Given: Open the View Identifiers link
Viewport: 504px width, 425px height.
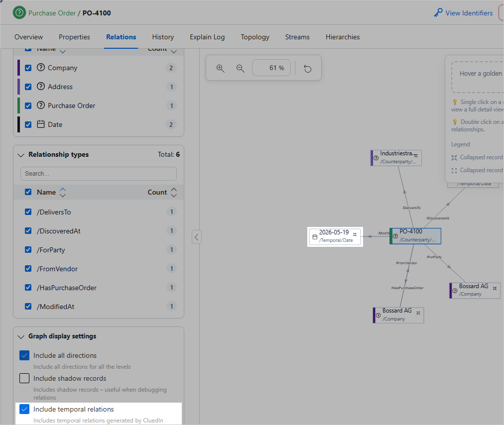Looking at the screenshot, I should [x=469, y=13].
